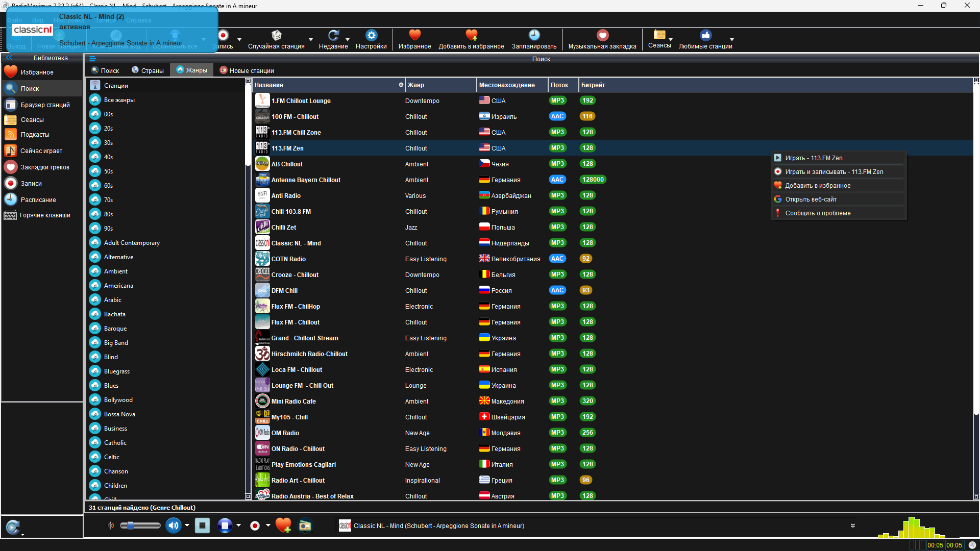Screen dimensions: 980x551
Task: Adjust the volume slider at the bottom left
Action: coord(140,525)
